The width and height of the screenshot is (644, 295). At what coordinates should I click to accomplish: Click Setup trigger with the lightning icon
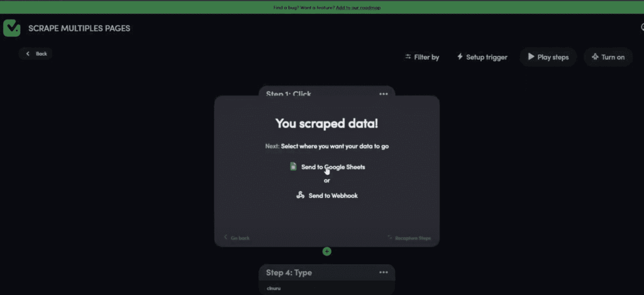pyautogui.click(x=482, y=57)
